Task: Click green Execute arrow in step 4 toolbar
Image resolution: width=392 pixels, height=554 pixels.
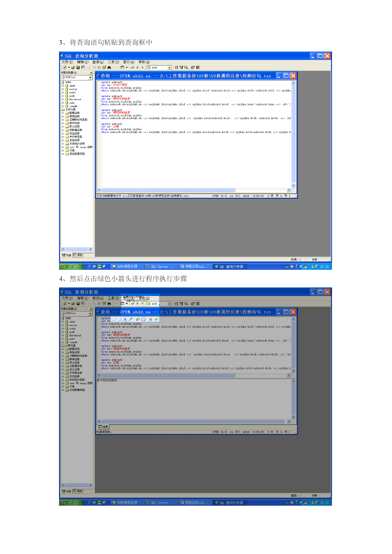Action: tap(138, 304)
